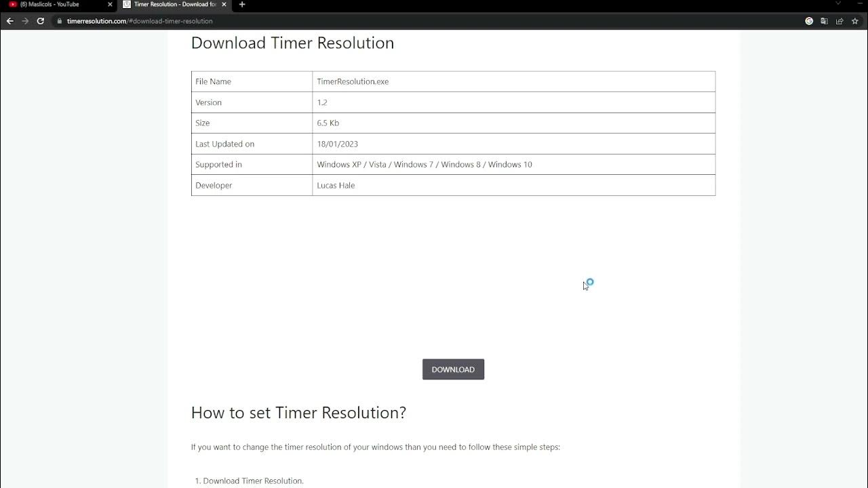View site information lock icon
This screenshot has height=488, width=868.
tap(60, 21)
